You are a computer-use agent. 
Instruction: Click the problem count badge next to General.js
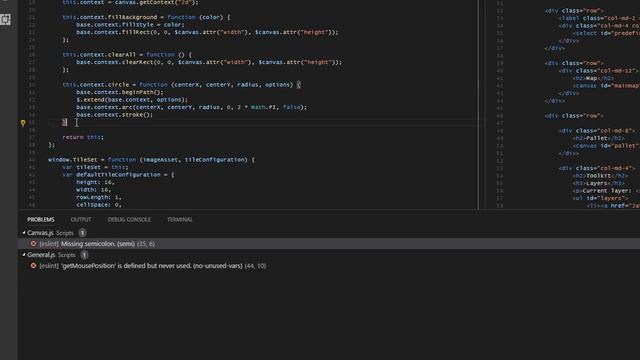click(84, 255)
